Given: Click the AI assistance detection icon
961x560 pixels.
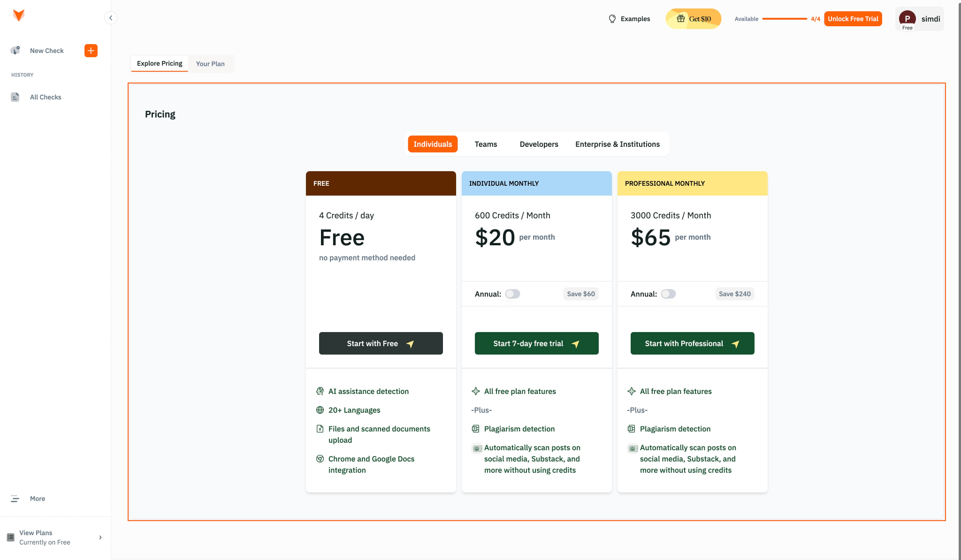Looking at the screenshot, I should (320, 391).
